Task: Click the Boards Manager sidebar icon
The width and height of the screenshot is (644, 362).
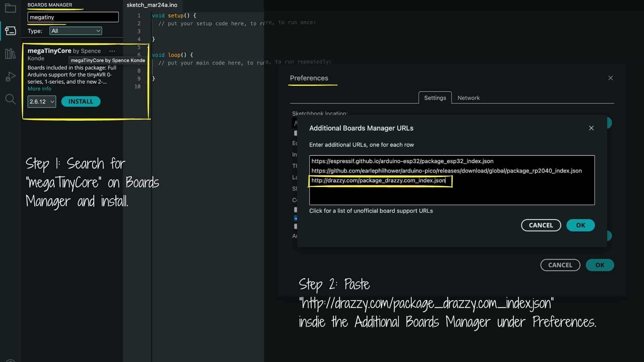Action: [x=10, y=31]
